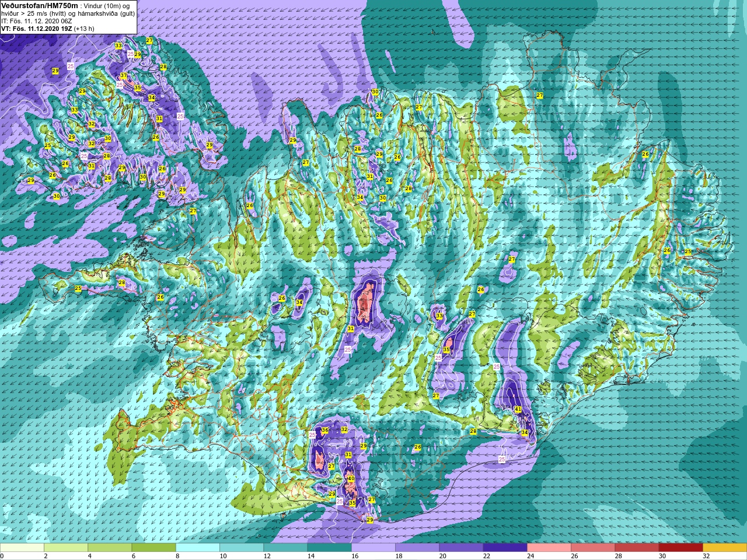Choose the 12–14 m/s teal legend swatch
Image resolution: width=747 pixels, height=560 pixels.
pyautogui.click(x=285, y=548)
